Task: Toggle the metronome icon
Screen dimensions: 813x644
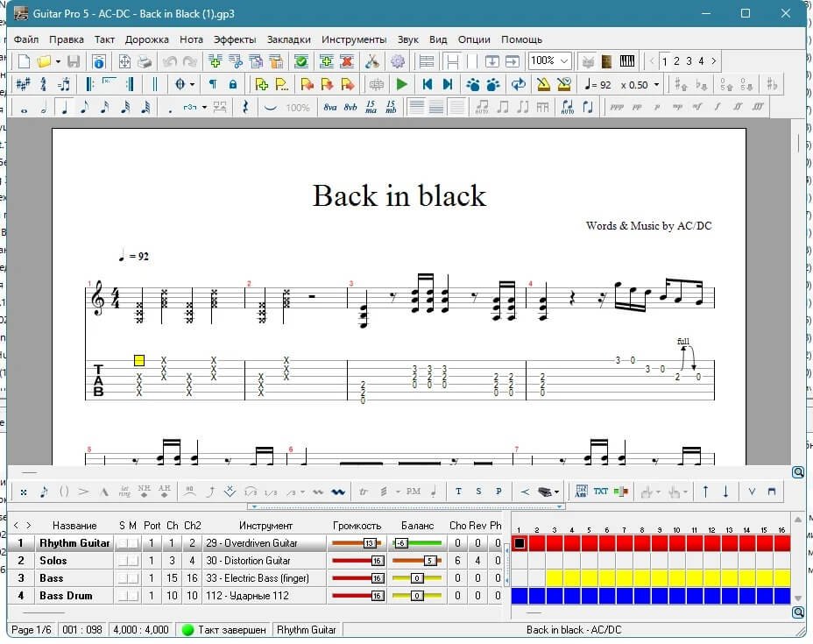Action: pyautogui.click(x=543, y=84)
